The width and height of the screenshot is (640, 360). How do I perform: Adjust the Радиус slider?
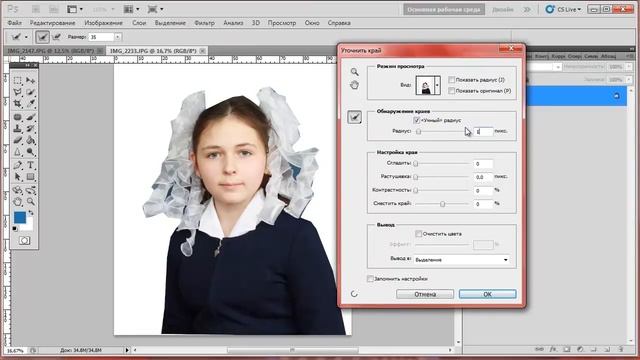[x=418, y=131]
